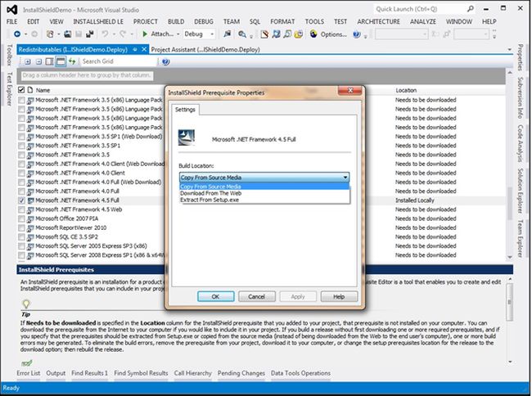
Task: Click the collapse-all minus icon in grid toolbar
Action: [38, 61]
